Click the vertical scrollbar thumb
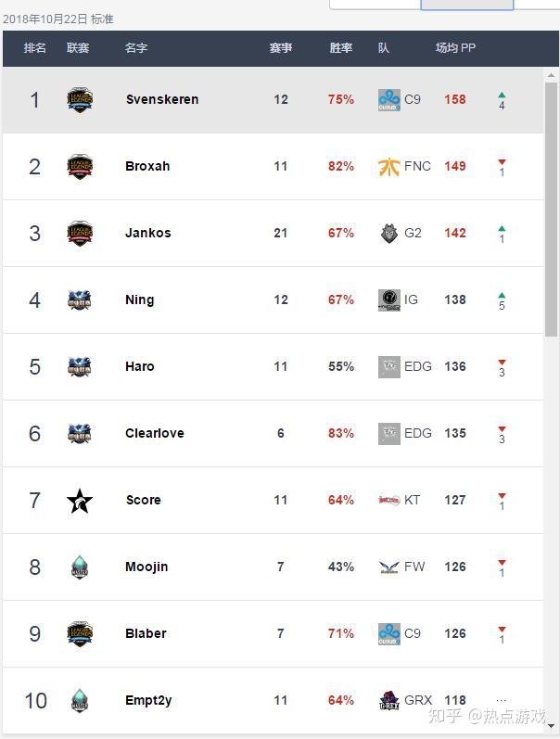The width and height of the screenshot is (560, 739). (x=551, y=210)
